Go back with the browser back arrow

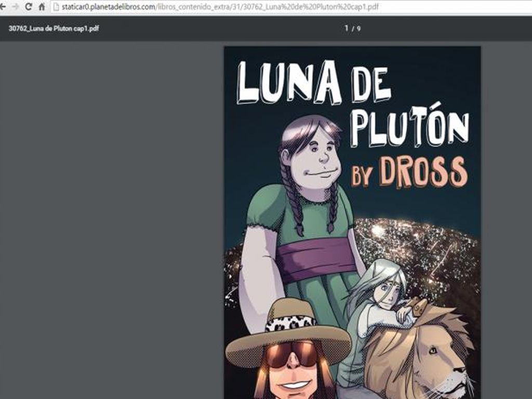tap(3, 6)
